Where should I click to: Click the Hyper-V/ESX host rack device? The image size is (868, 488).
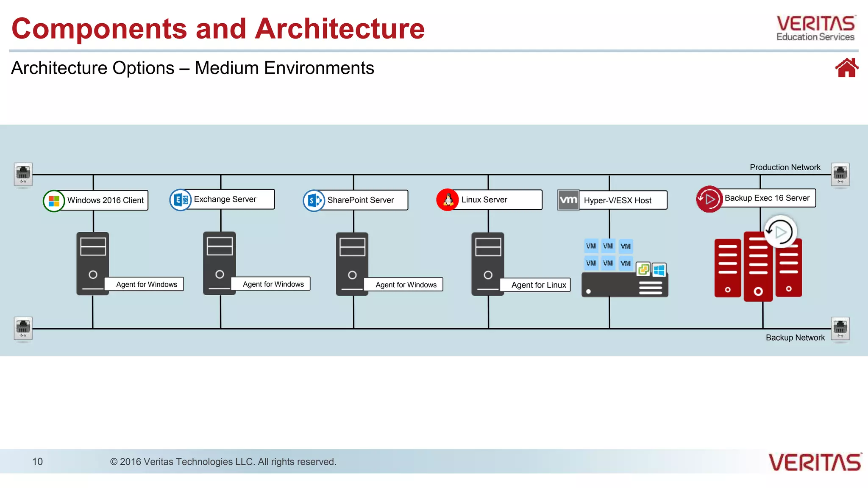[624, 285]
